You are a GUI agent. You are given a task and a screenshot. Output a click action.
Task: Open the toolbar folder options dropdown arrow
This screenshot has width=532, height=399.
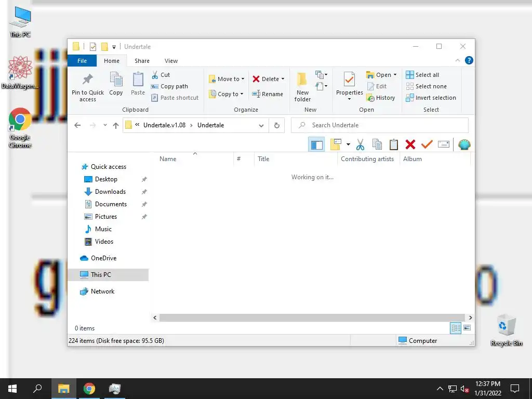(x=348, y=144)
